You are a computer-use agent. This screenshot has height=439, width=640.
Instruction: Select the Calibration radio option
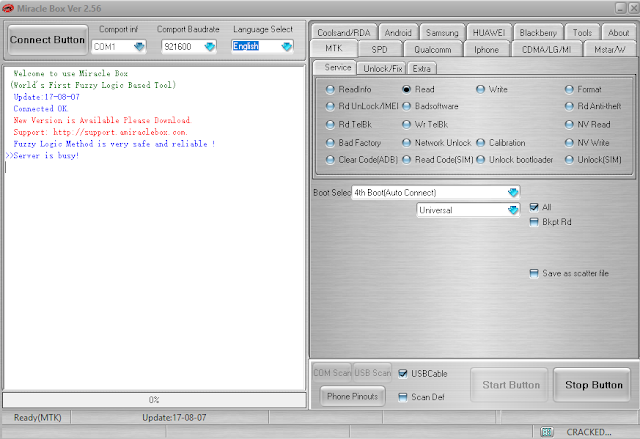click(501, 143)
